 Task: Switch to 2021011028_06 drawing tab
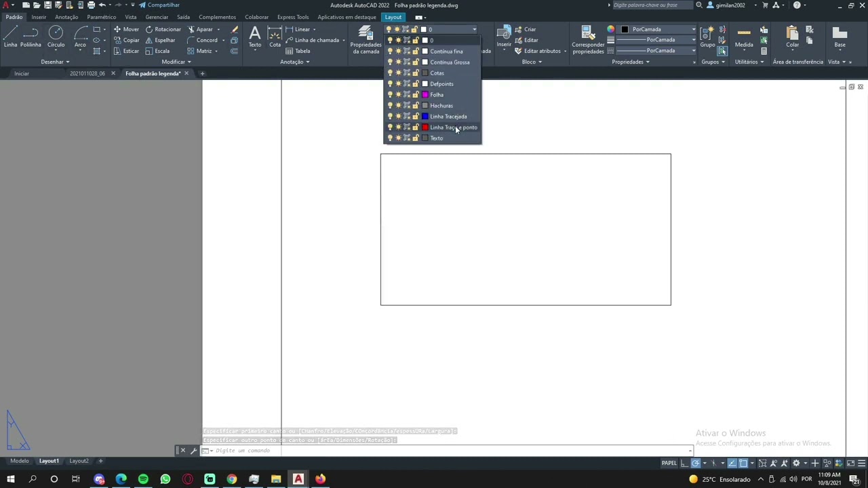click(x=87, y=73)
